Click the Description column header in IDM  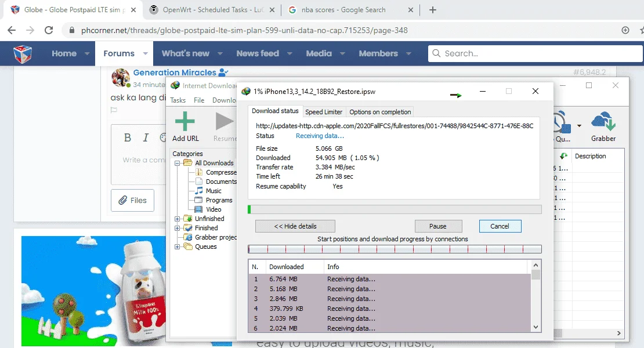tap(598, 156)
